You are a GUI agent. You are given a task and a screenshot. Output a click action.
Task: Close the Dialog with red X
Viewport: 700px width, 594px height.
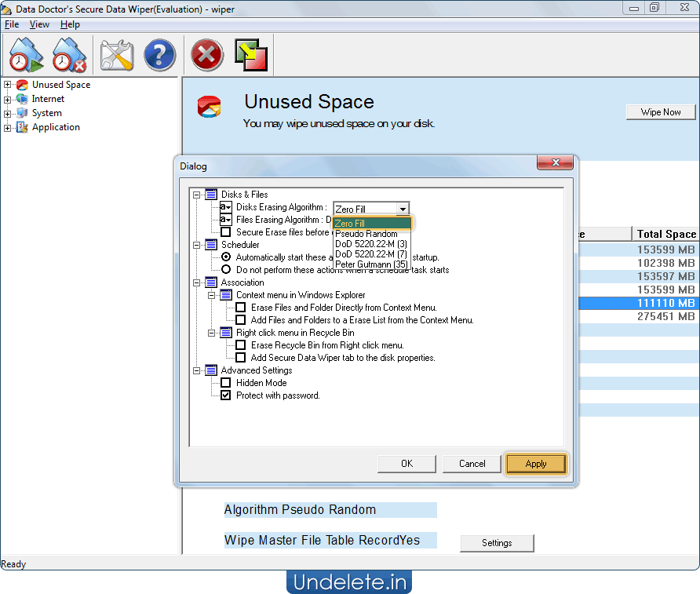pyautogui.click(x=555, y=162)
